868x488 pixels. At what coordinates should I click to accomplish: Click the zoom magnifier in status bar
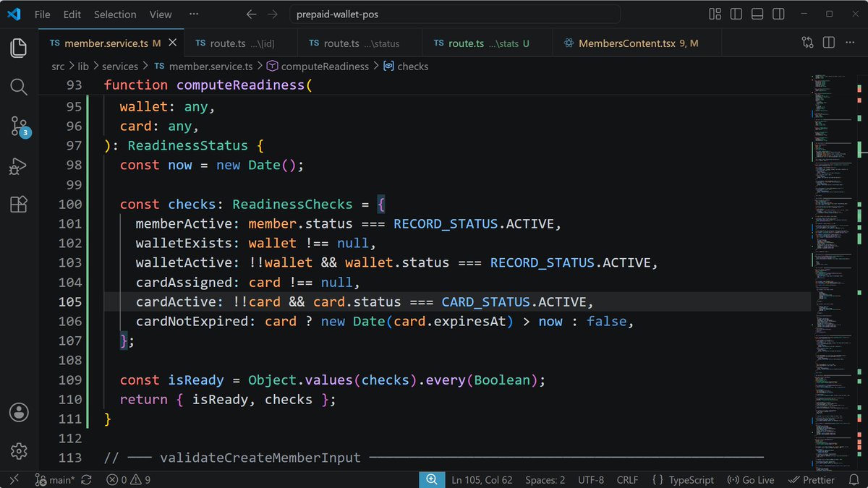coord(432,479)
